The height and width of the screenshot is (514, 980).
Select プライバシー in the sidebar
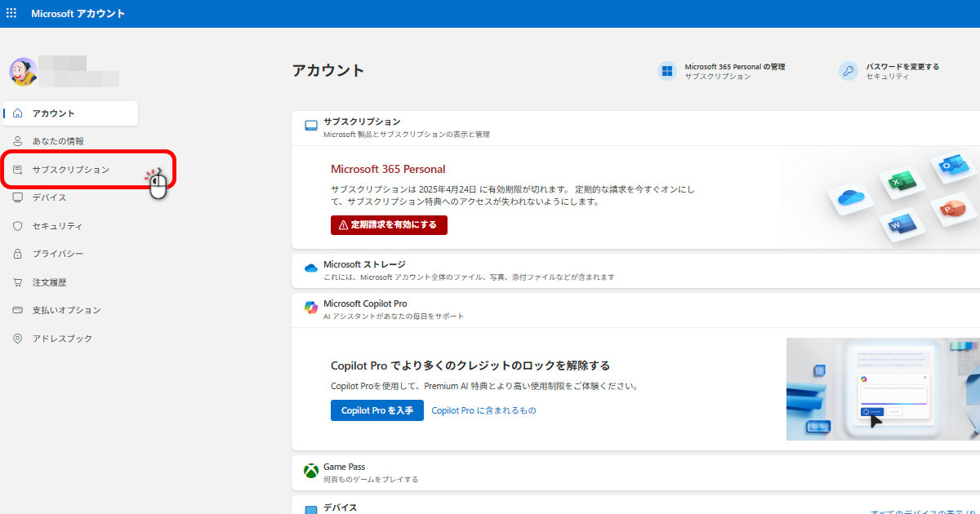click(70, 254)
